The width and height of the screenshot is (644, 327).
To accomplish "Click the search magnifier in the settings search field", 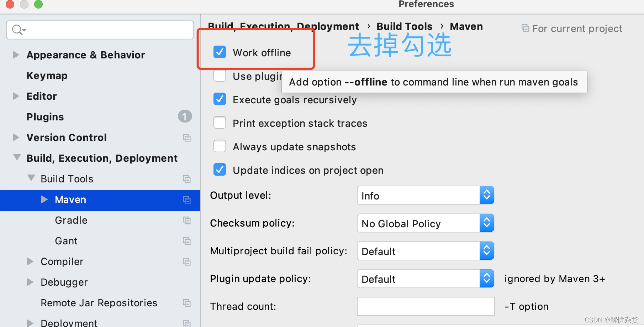I will click(17, 30).
